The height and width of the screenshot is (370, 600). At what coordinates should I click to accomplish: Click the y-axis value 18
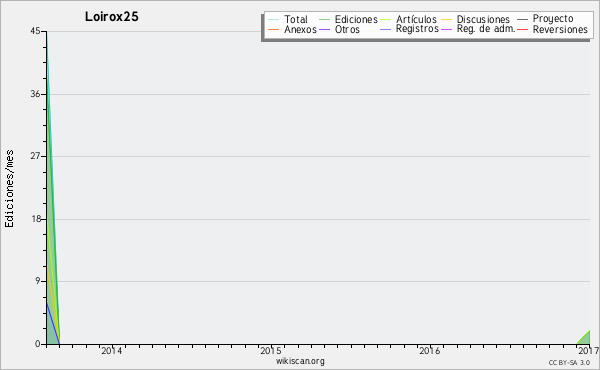pyautogui.click(x=35, y=219)
